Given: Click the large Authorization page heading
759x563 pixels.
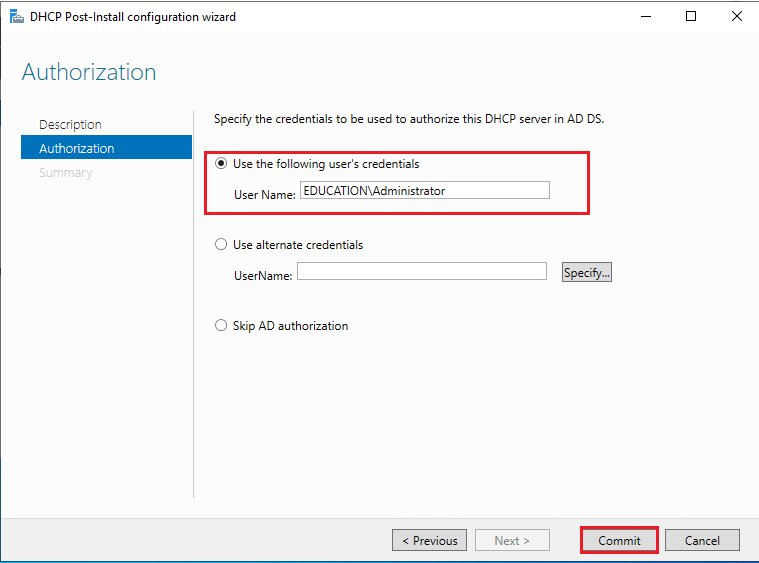Looking at the screenshot, I should point(89,72).
